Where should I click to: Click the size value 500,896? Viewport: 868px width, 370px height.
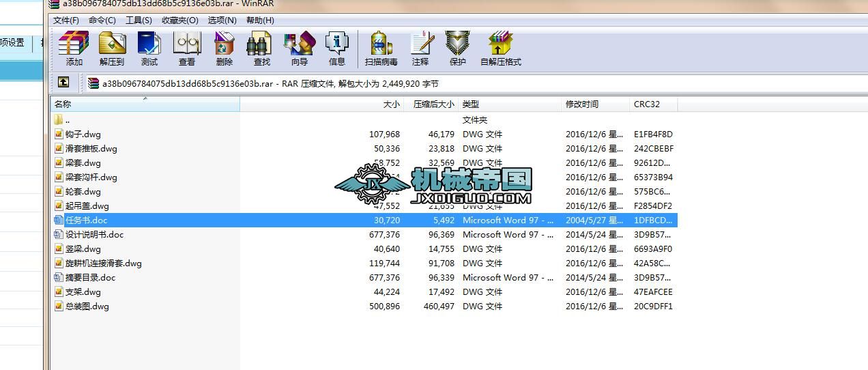[384, 307]
